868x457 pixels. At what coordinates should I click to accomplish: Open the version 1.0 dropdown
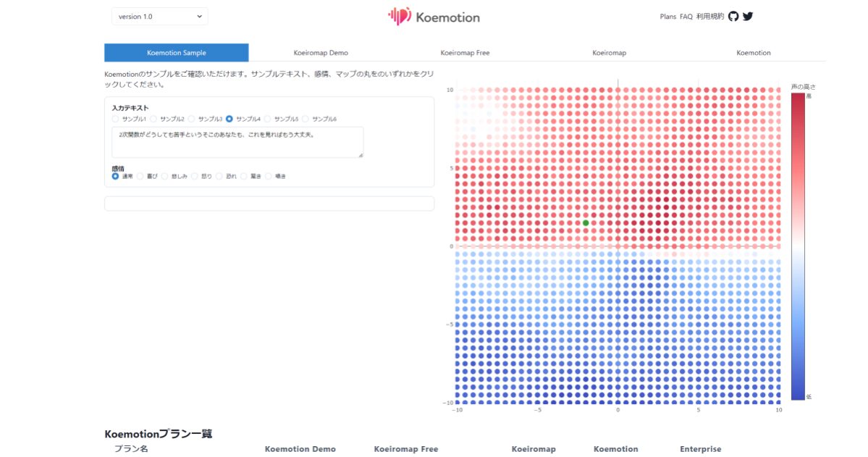coord(159,16)
